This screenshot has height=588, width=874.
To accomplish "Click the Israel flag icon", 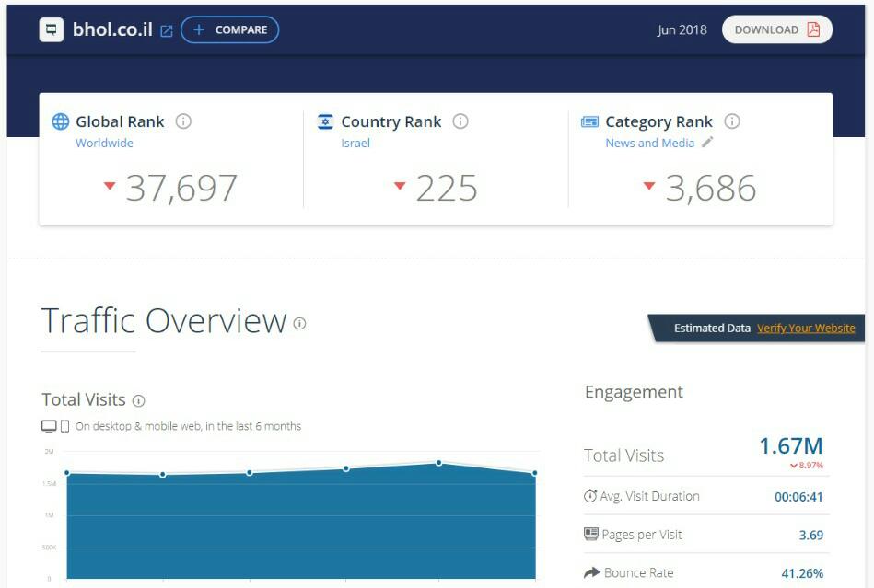I will click(x=325, y=121).
